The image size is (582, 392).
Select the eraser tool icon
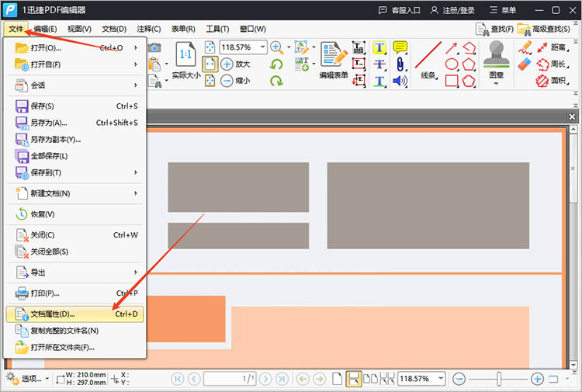[525, 64]
